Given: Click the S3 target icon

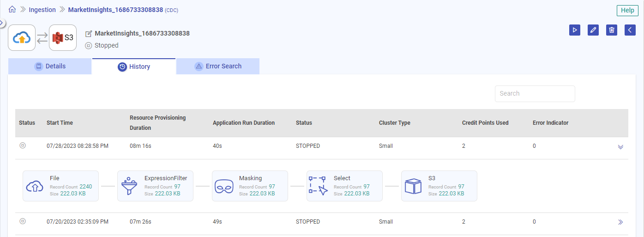Looking at the screenshot, I should tap(63, 38).
